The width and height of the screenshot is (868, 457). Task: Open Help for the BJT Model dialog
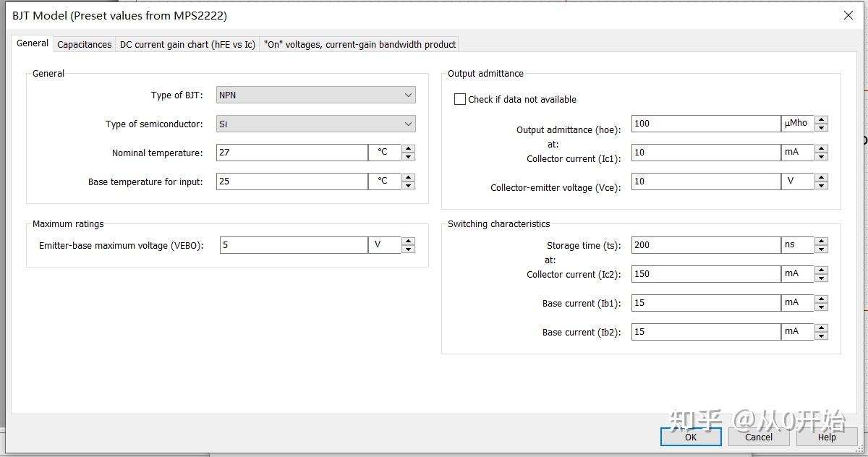827,437
